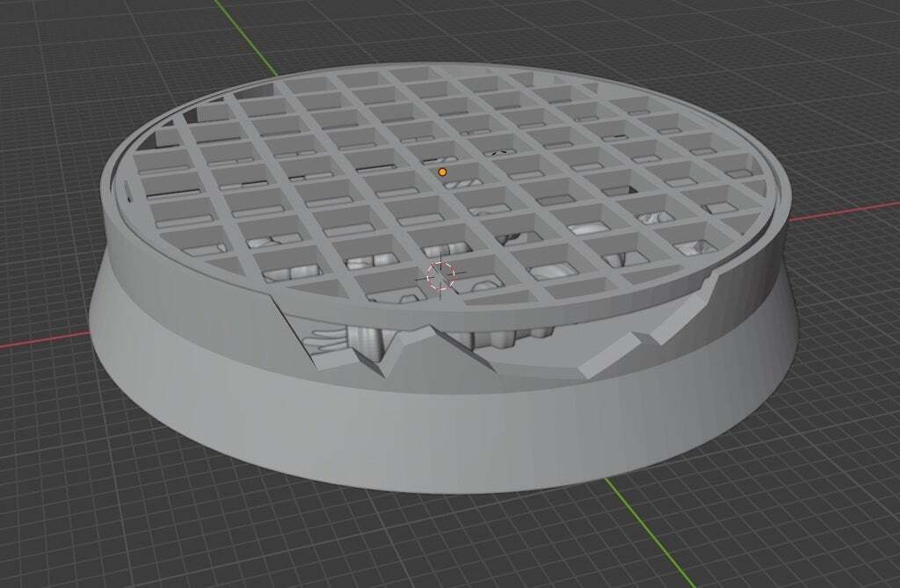Viewport: 900px width, 588px height.
Task: Click the object's orange origin point
Action: tap(442, 172)
